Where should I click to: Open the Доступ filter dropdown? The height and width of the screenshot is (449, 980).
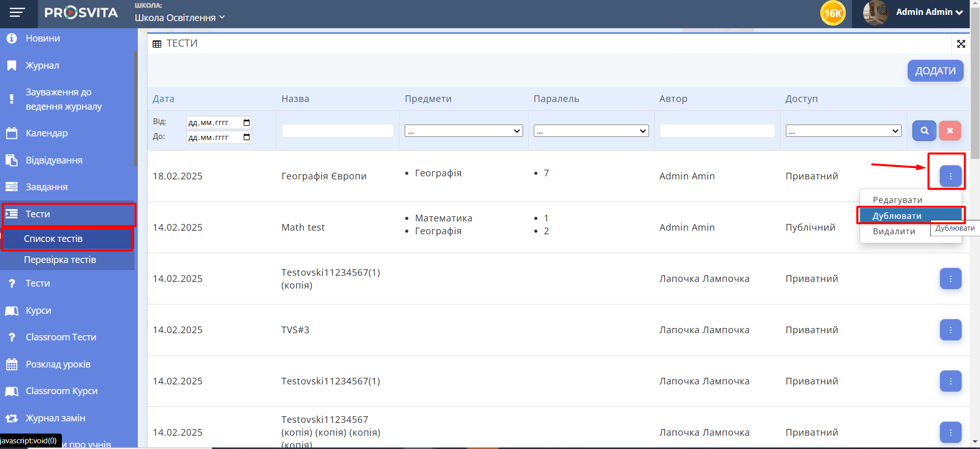pyautogui.click(x=843, y=131)
